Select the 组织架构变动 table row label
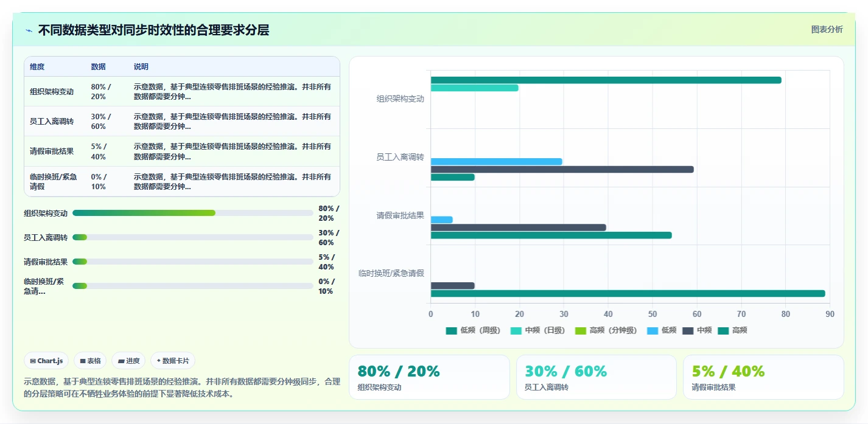Image resolution: width=868 pixels, height=424 pixels. click(52, 92)
